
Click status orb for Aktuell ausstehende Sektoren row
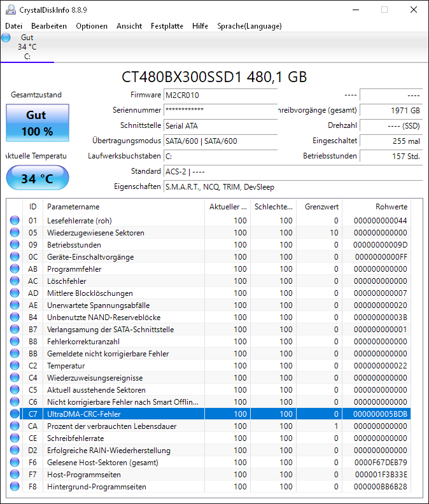15,389
